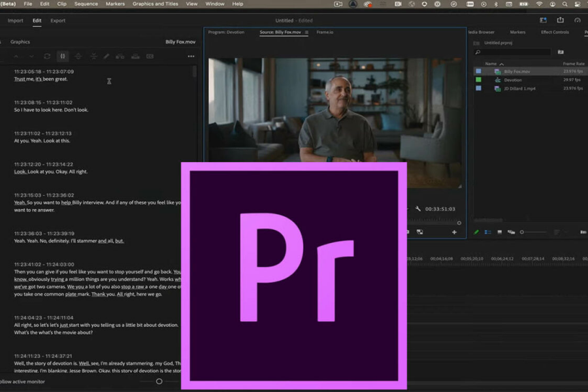Viewport: 588px width, 392px height.
Task: Switch to the Frame.io tab
Action: tap(325, 32)
